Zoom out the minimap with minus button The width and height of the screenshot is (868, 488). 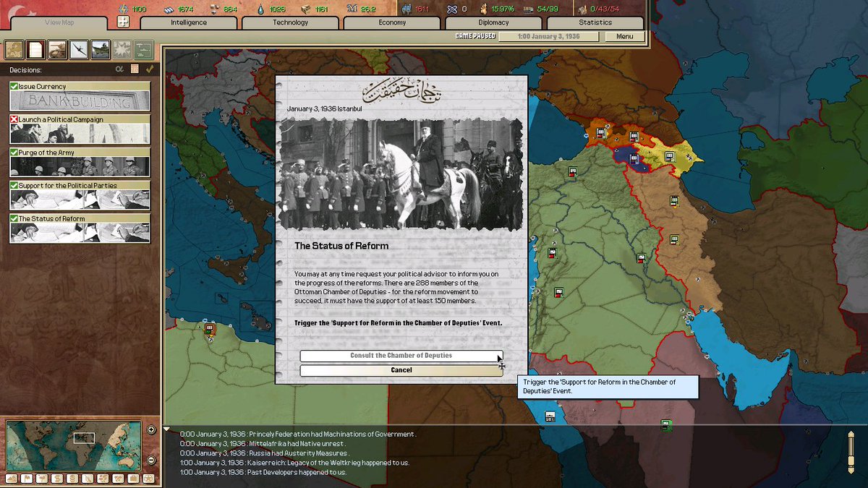[151, 460]
